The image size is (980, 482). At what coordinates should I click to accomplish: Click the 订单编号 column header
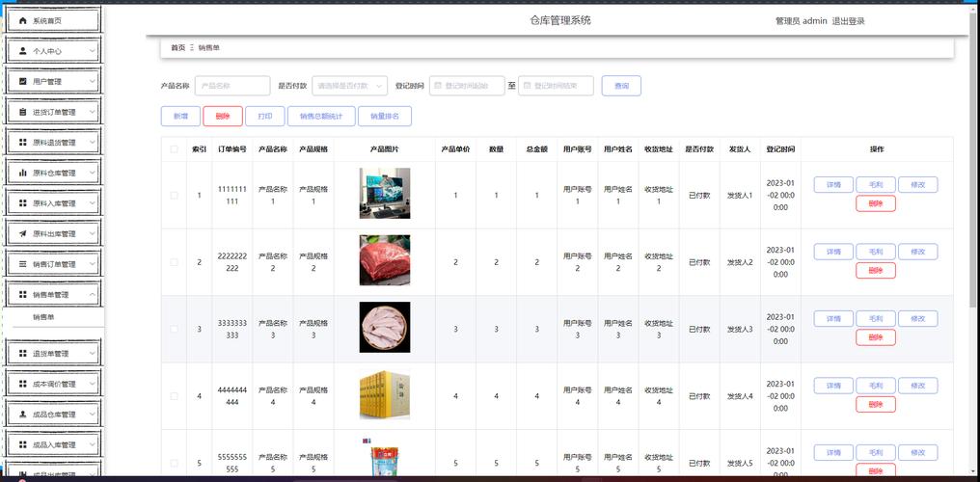click(x=231, y=149)
